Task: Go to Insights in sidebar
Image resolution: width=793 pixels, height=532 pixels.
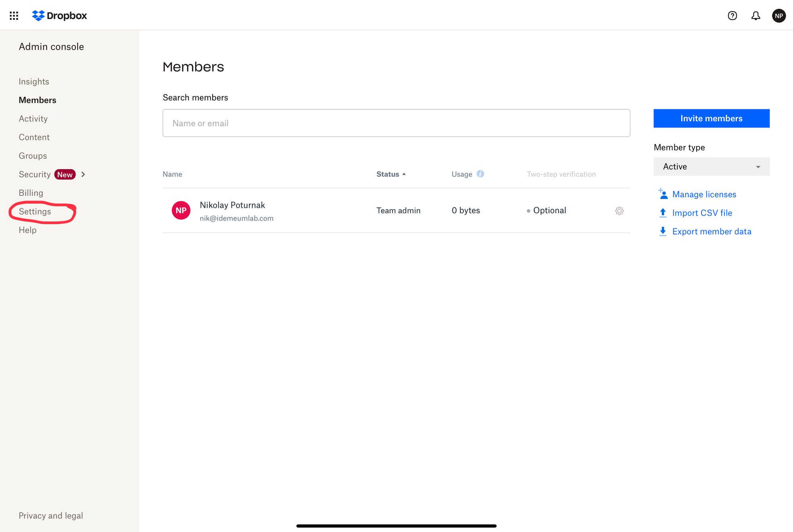Action: pyautogui.click(x=34, y=82)
